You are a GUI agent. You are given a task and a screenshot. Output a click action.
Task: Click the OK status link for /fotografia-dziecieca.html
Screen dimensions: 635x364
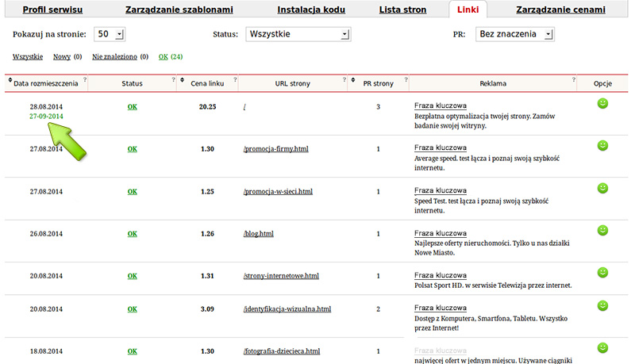click(x=133, y=351)
